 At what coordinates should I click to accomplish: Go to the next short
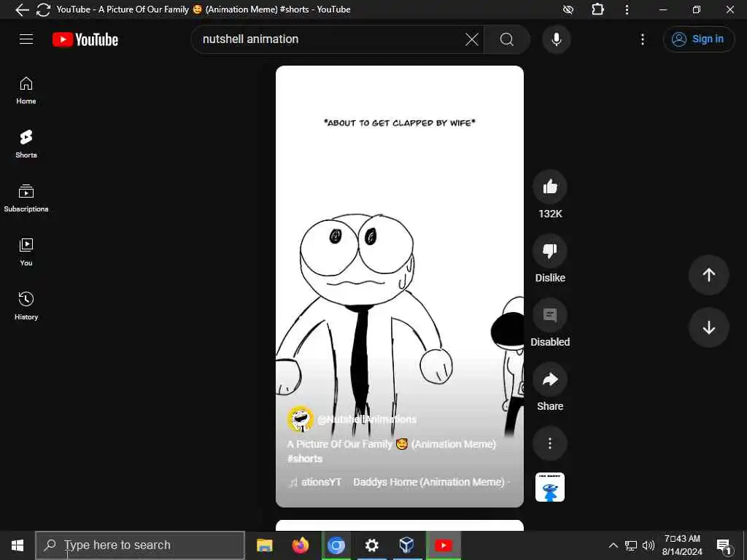[708, 327]
